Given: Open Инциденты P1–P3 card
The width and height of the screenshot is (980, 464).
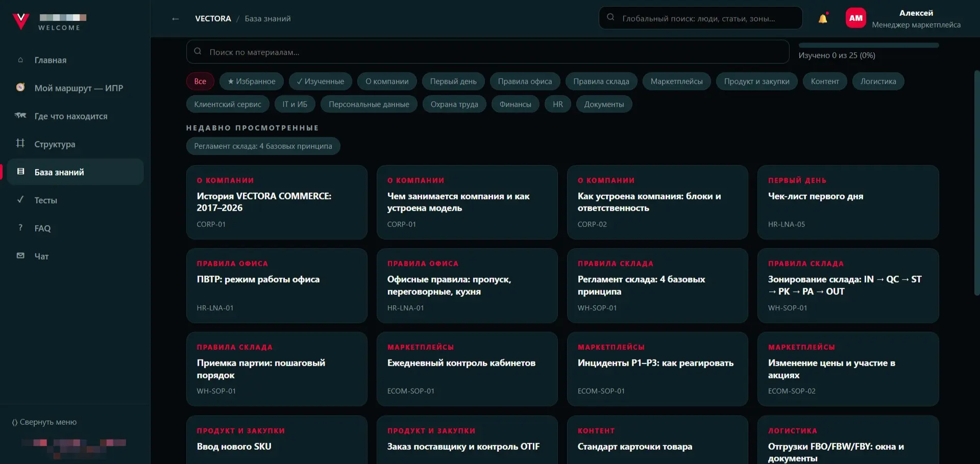Looking at the screenshot, I should pyautogui.click(x=657, y=369).
